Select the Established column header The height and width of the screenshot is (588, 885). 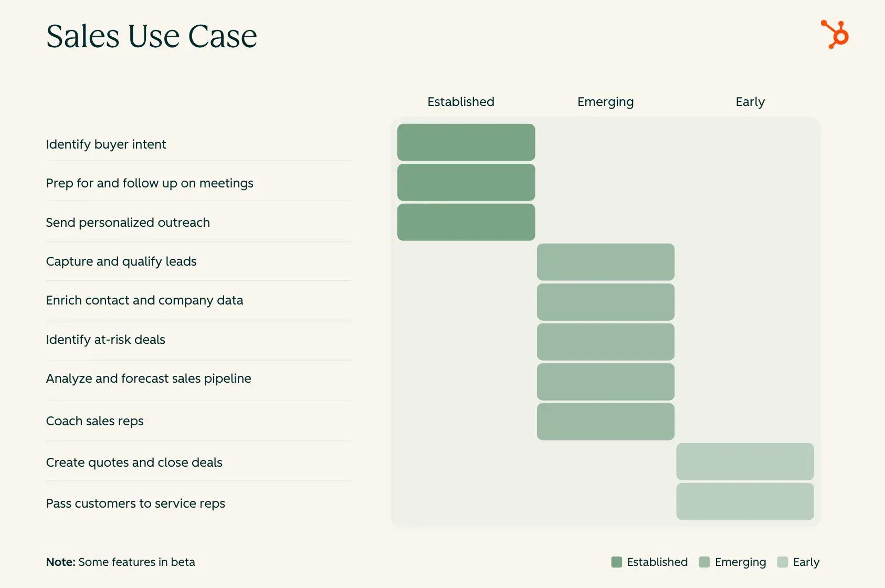(x=461, y=102)
